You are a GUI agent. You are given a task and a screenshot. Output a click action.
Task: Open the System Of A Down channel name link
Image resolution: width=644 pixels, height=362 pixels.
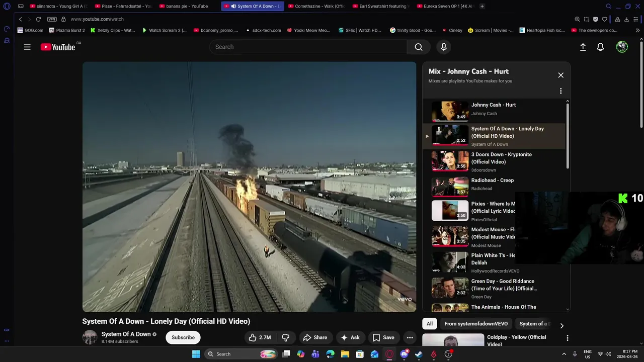[126, 334]
